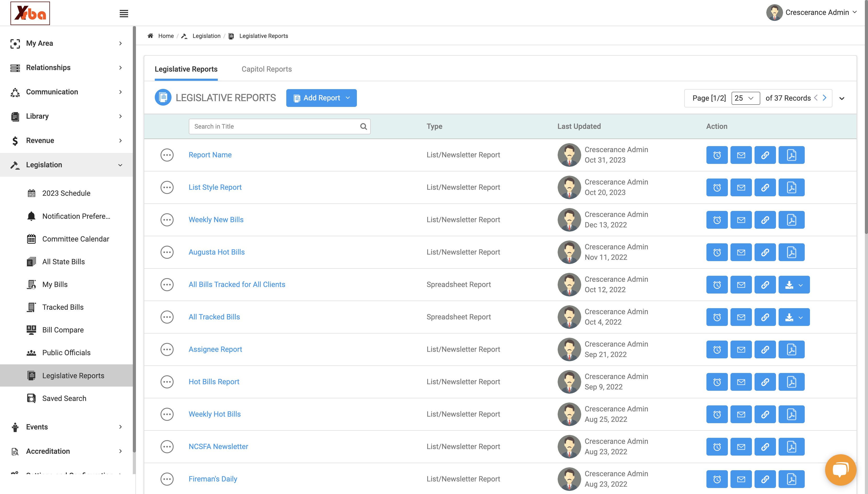
Task: Open the NCSFA Newsletter report link
Action: [218, 446]
